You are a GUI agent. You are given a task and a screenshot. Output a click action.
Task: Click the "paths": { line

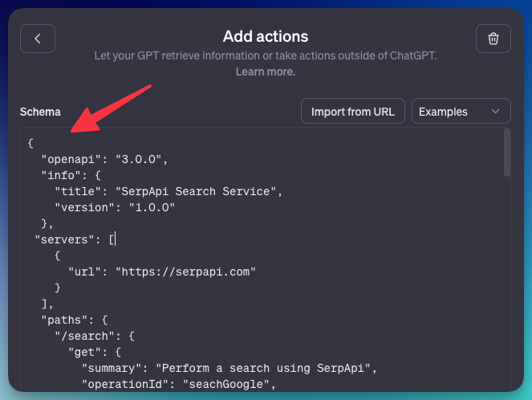point(75,320)
